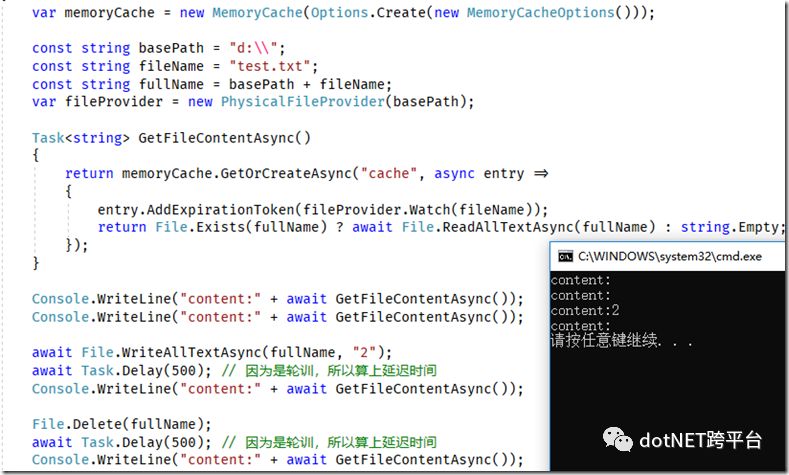
Task: Click the cmd.exe window title bar icon
Action: (x=566, y=257)
